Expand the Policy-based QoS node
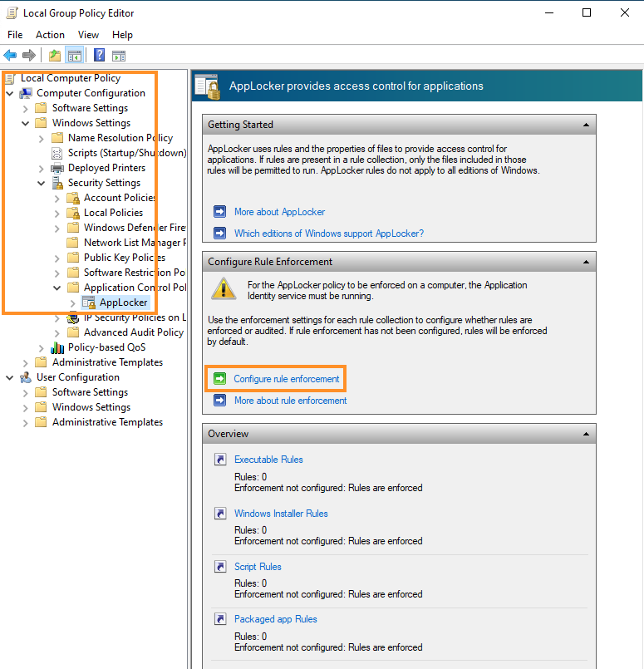 coord(42,348)
